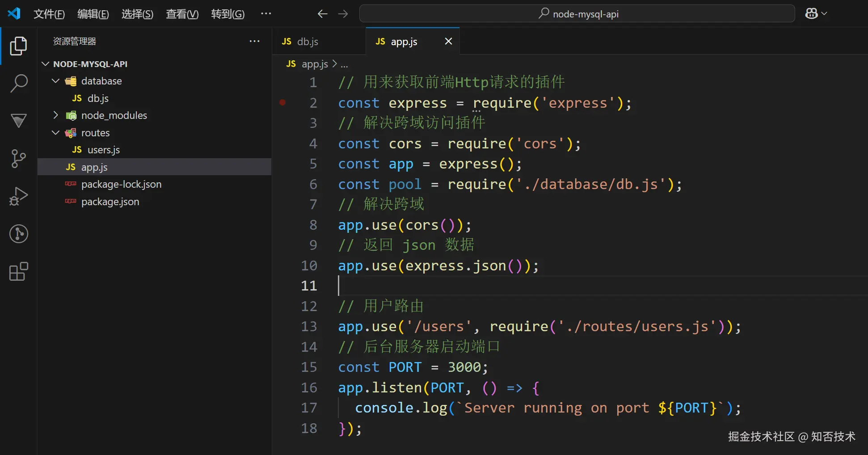Open the Testing view icon below Search
The height and width of the screenshot is (455, 868).
click(x=18, y=121)
